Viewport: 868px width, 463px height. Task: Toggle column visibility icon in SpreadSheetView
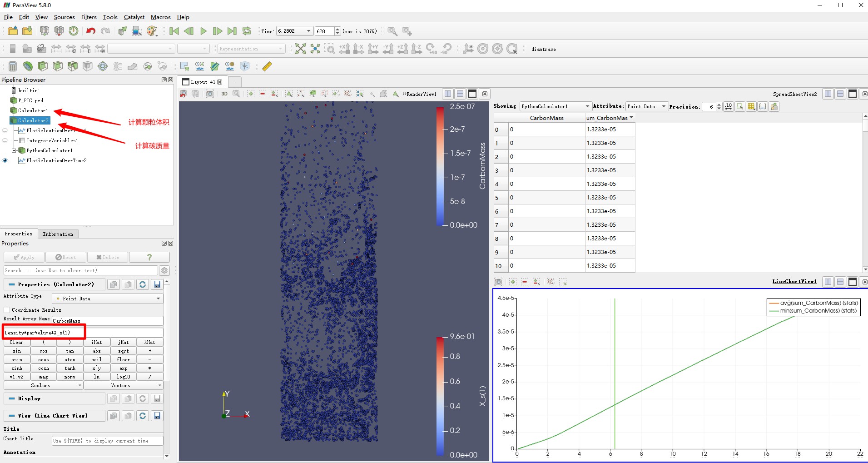coord(751,106)
